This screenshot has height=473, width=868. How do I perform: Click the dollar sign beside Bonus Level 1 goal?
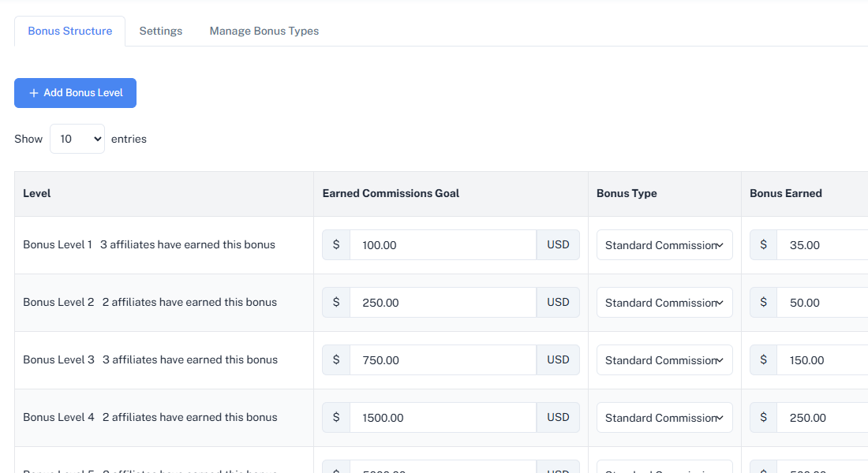[335, 244]
